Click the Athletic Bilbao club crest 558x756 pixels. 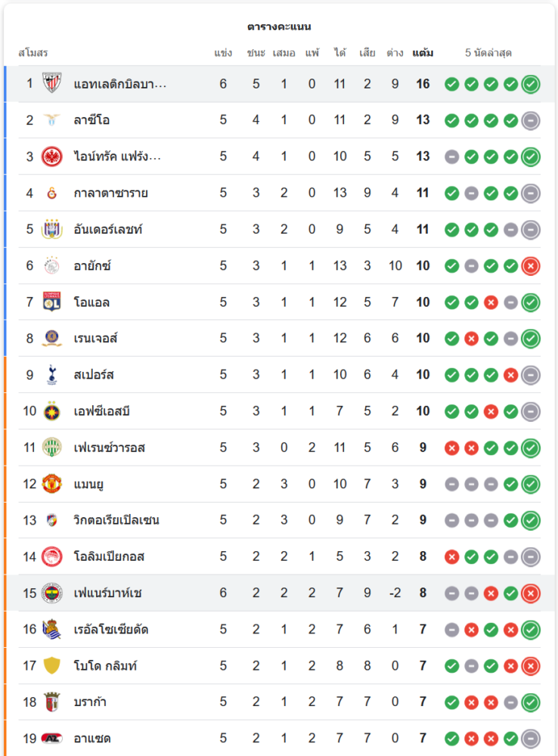pos(52,83)
